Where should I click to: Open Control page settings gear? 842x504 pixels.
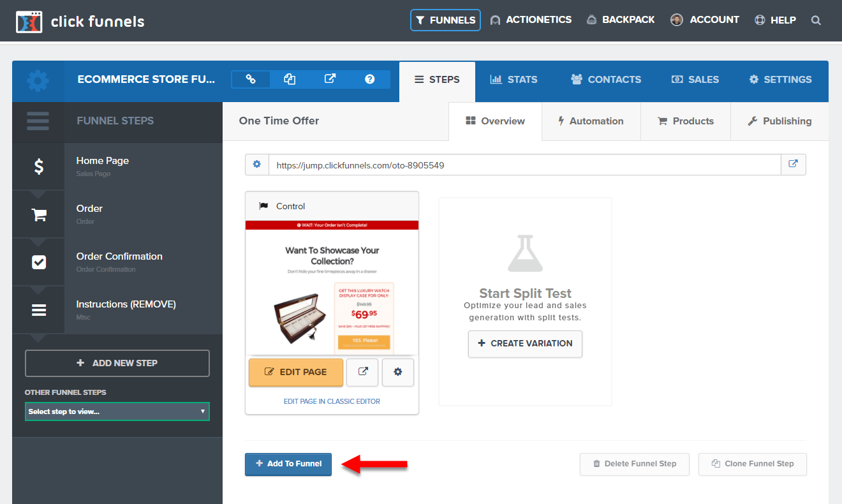pos(398,372)
